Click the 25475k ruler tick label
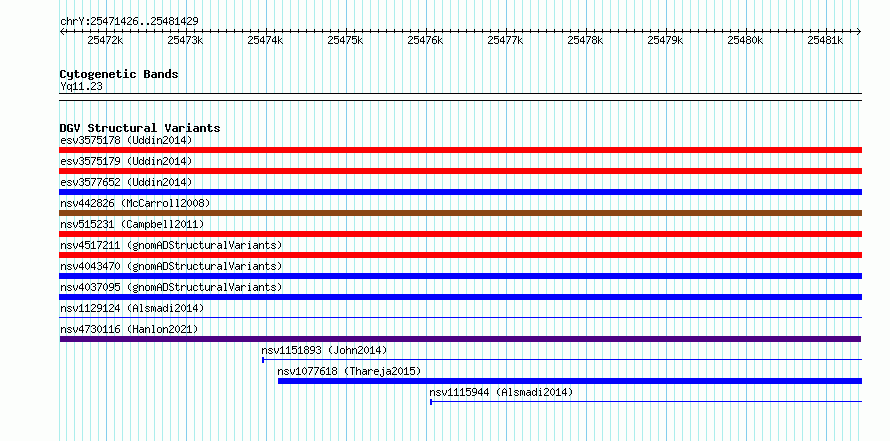This screenshot has height=441, width=890. (346, 40)
